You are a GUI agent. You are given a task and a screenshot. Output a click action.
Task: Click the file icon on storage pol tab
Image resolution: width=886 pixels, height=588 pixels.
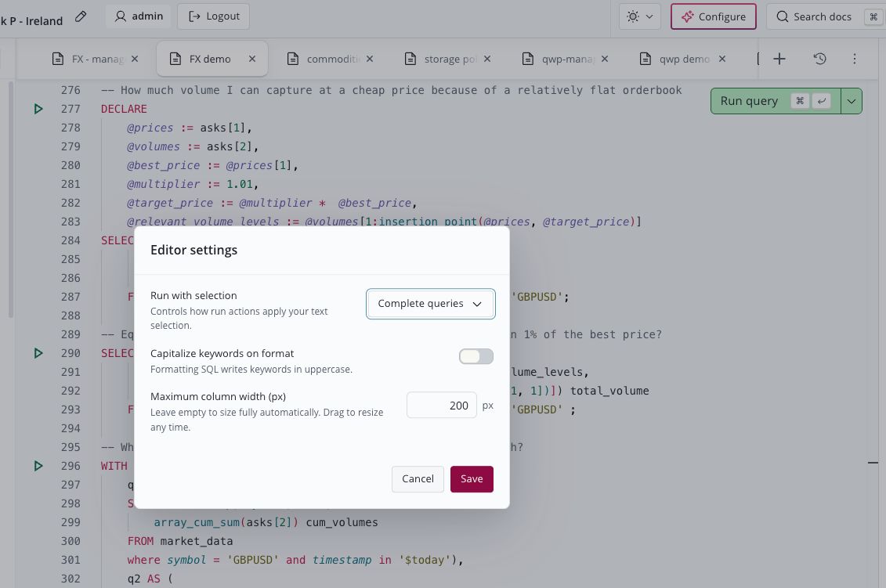point(410,59)
